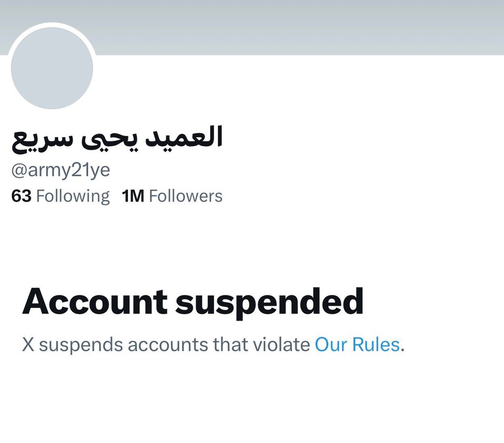The width and height of the screenshot is (504, 443).
Task: Click the word 'suspended' in the heading
Action: pos(269,303)
